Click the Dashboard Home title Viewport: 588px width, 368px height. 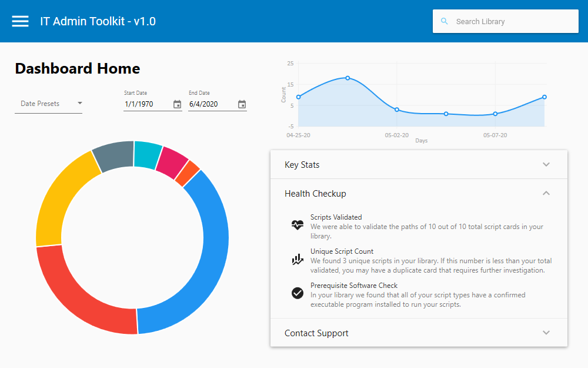[x=77, y=68]
